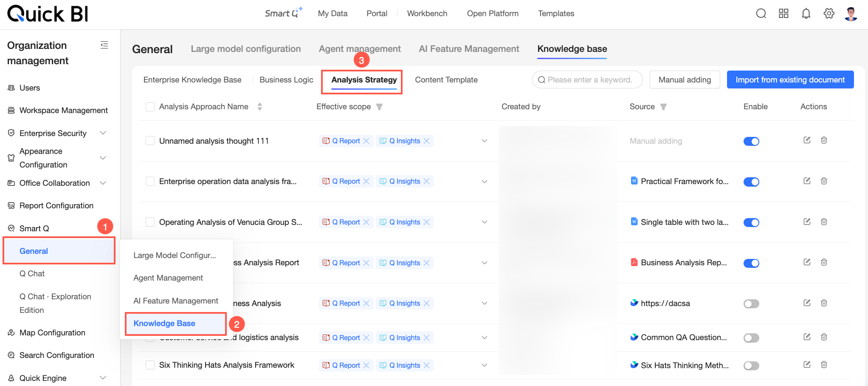Viewport: 868px width, 386px height.
Task: Sort by Analysis Approach Name
Action: (x=259, y=107)
